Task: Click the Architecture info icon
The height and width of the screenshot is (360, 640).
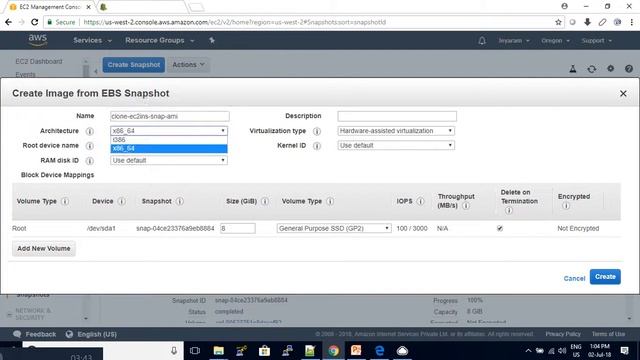Action: pyautogui.click(x=89, y=131)
